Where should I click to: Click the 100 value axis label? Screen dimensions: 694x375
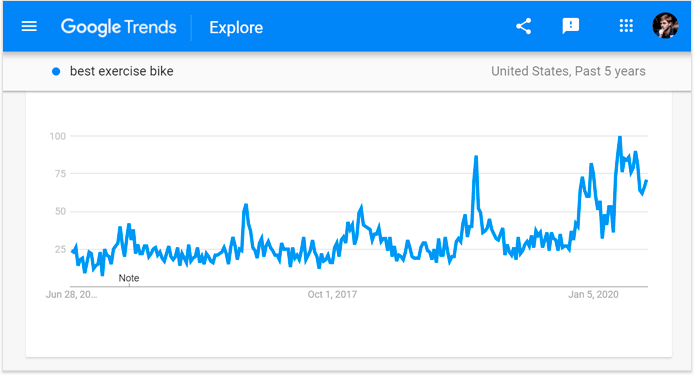tap(58, 136)
